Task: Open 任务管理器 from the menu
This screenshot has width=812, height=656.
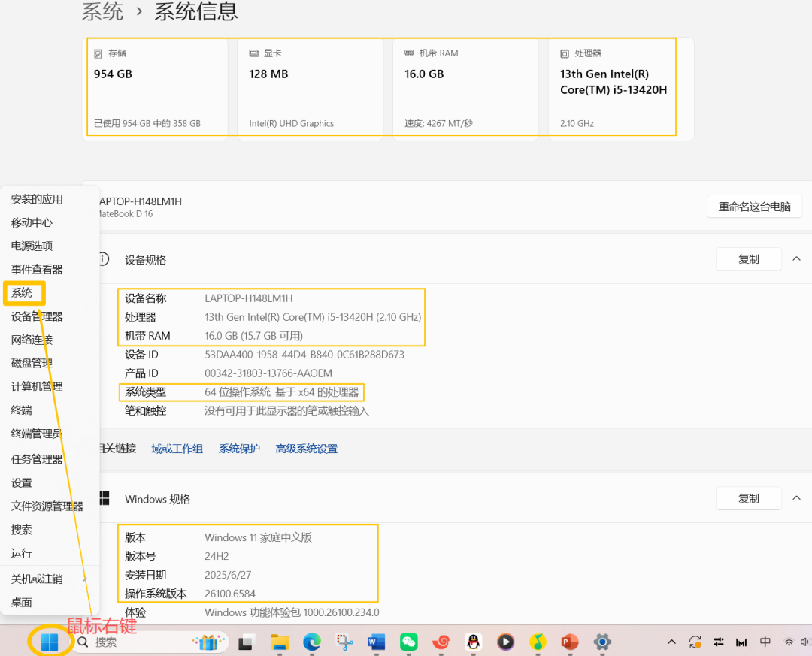Action: click(37, 459)
